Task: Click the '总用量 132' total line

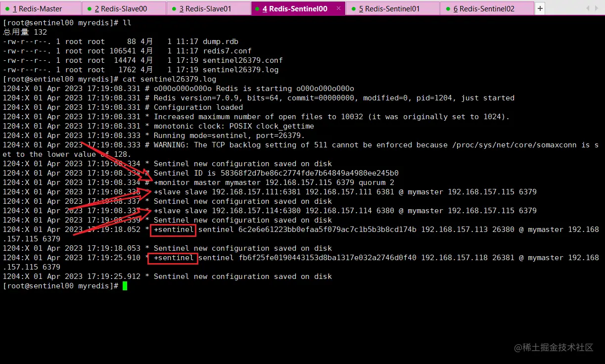Action: point(25,32)
